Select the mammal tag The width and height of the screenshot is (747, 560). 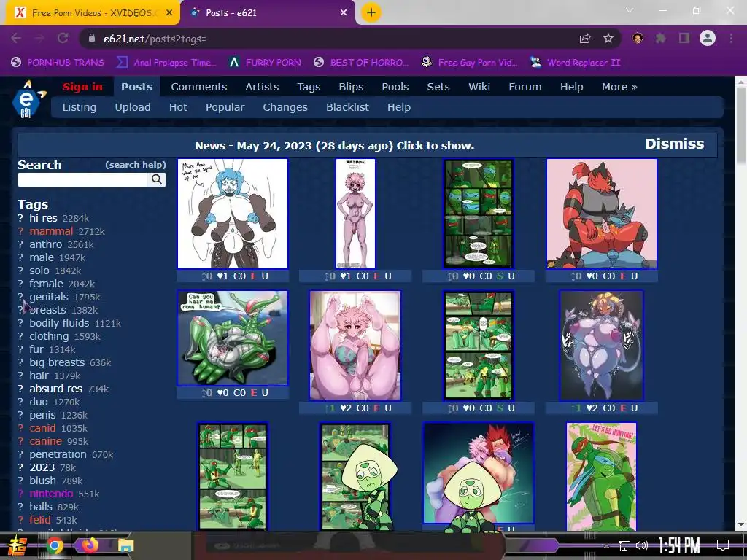(51, 231)
